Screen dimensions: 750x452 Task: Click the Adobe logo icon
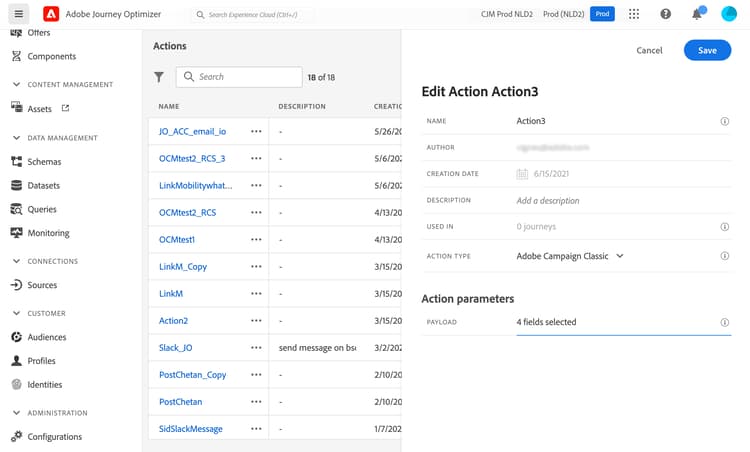click(51, 14)
